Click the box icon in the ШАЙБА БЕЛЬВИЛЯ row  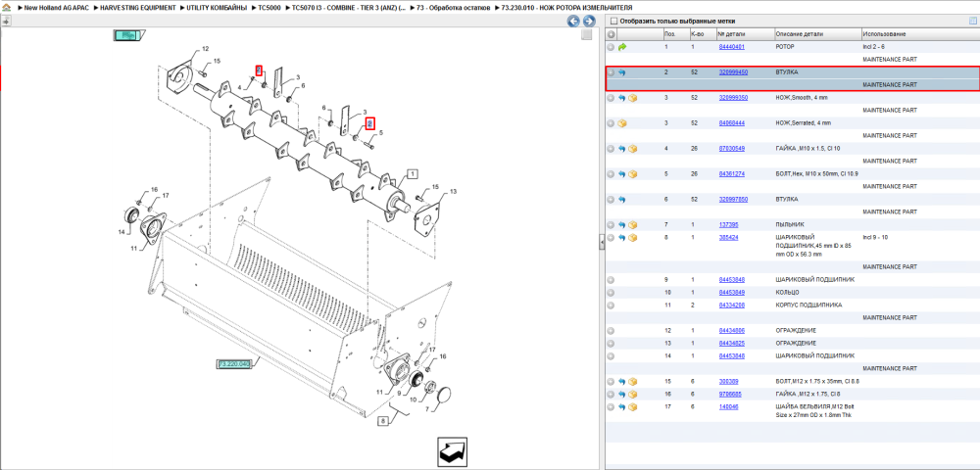pyautogui.click(x=632, y=407)
